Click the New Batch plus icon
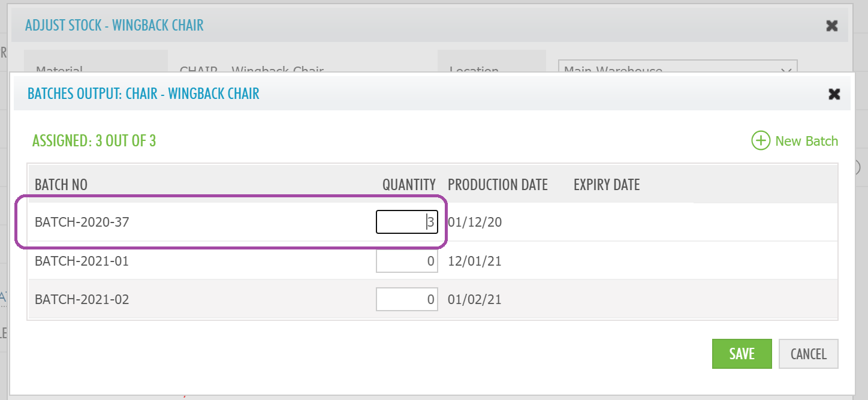The height and width of the screenshot is (400, 868). (x=760, y=141)
